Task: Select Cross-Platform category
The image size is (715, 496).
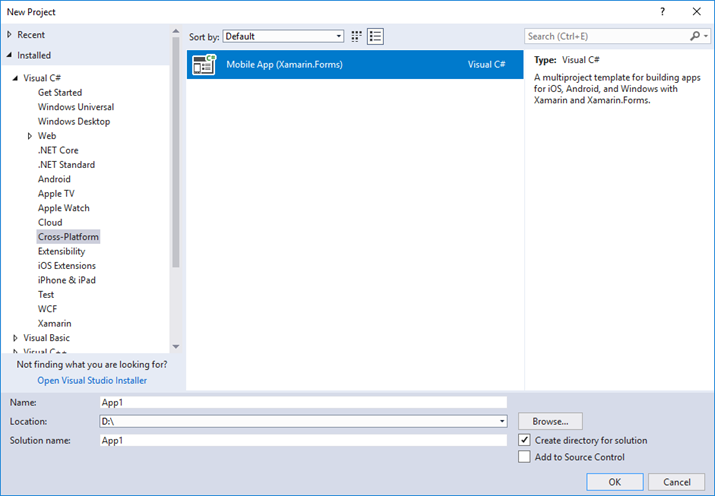Action: point(68,237)
